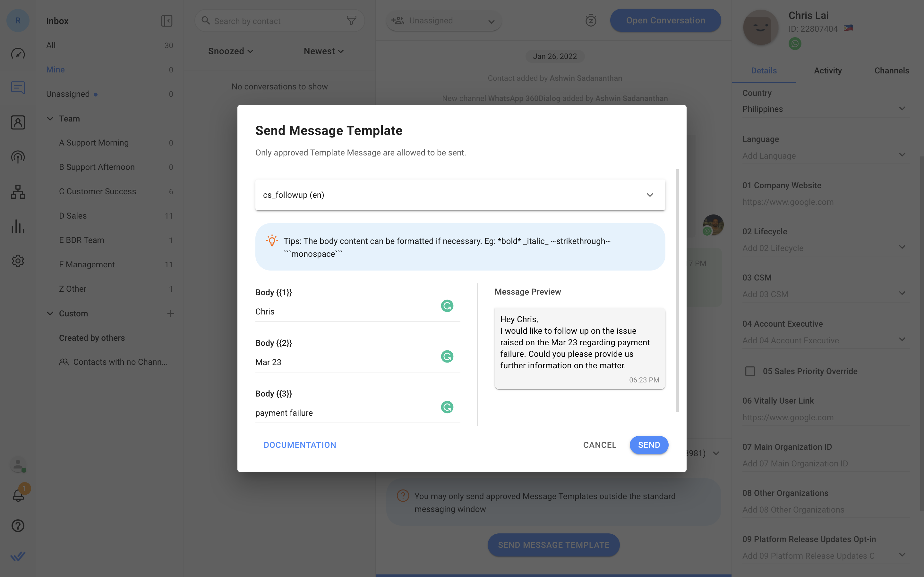Toggle Mine inbox filter
The image size is (924, 577).
pyautogui.click(x=55, y=69)
